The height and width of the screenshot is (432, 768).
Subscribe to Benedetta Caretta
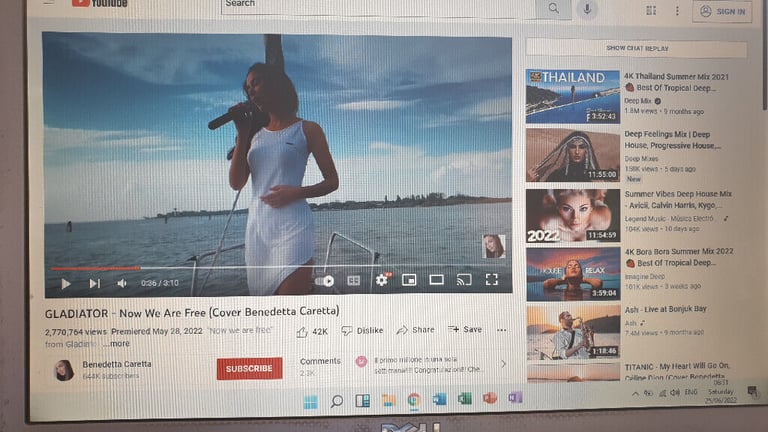click(249, 368)
